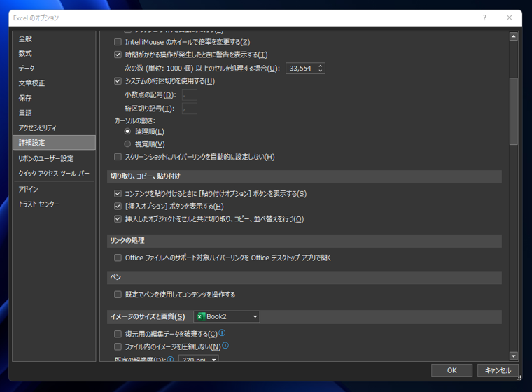Uncheck 貼り付けオプション ボタンを表示する

[x=118, y=194]
